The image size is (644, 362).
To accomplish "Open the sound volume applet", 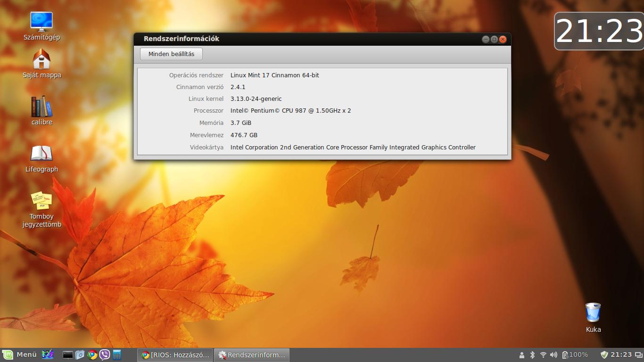I will point(553,355).
